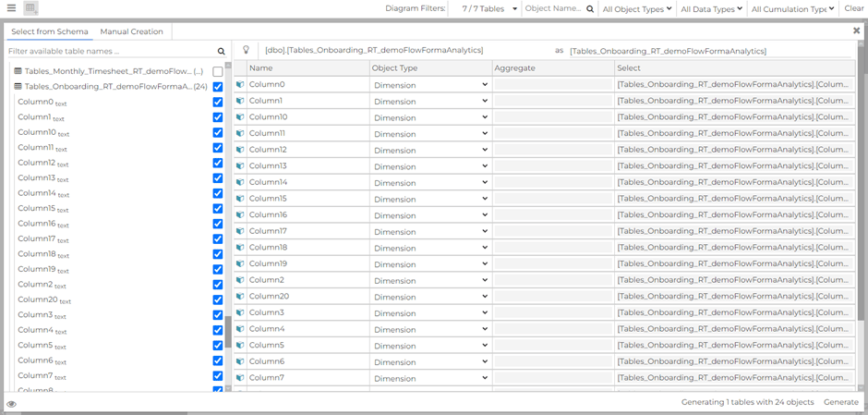Screen dimensions: 868x415
Task: Uncheck Column13 in the schema list
Action: pyautogui.click(x=218, y=177)
